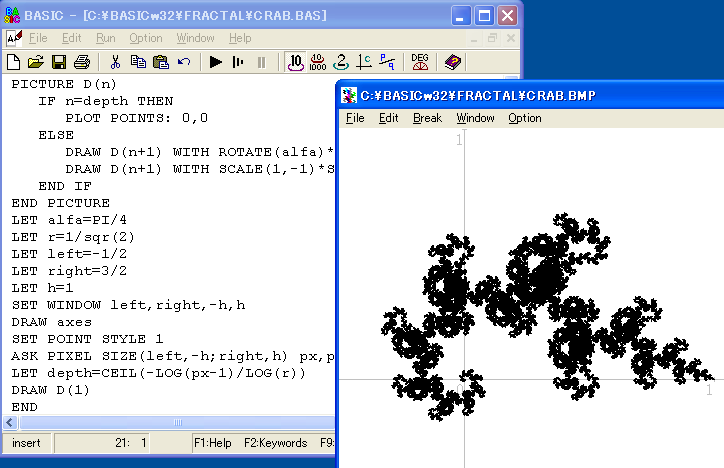The width and height of the screenshot is (724, 468).
Task: Copy the selected text
Action: click(138, 62)
